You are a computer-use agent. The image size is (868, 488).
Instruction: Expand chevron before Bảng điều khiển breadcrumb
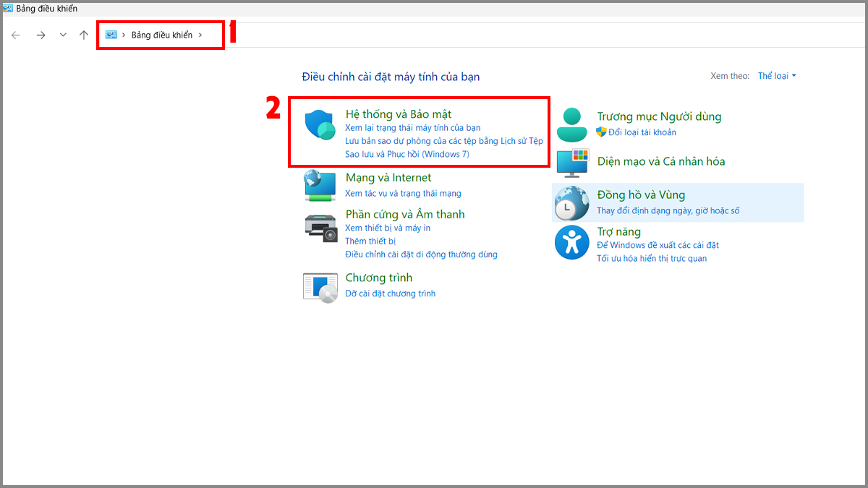(x=124, y=35)
